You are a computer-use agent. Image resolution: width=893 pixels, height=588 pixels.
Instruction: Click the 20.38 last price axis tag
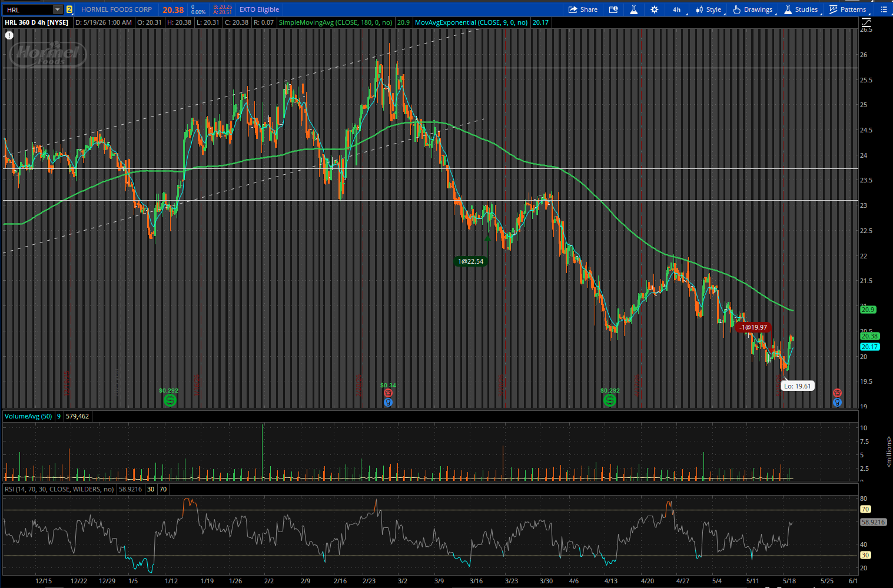click(870, 336)
